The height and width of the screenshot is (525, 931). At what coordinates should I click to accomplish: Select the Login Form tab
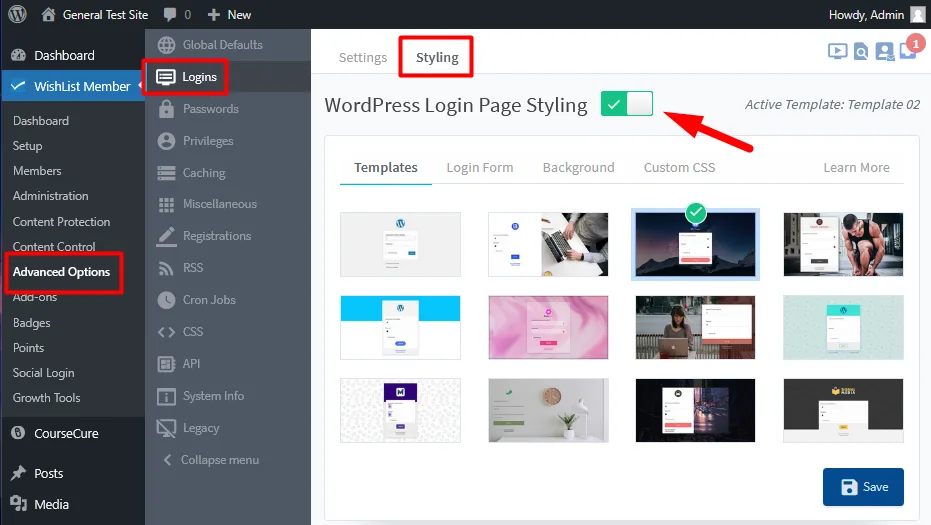pyautogui.click(x=480, y=167)
